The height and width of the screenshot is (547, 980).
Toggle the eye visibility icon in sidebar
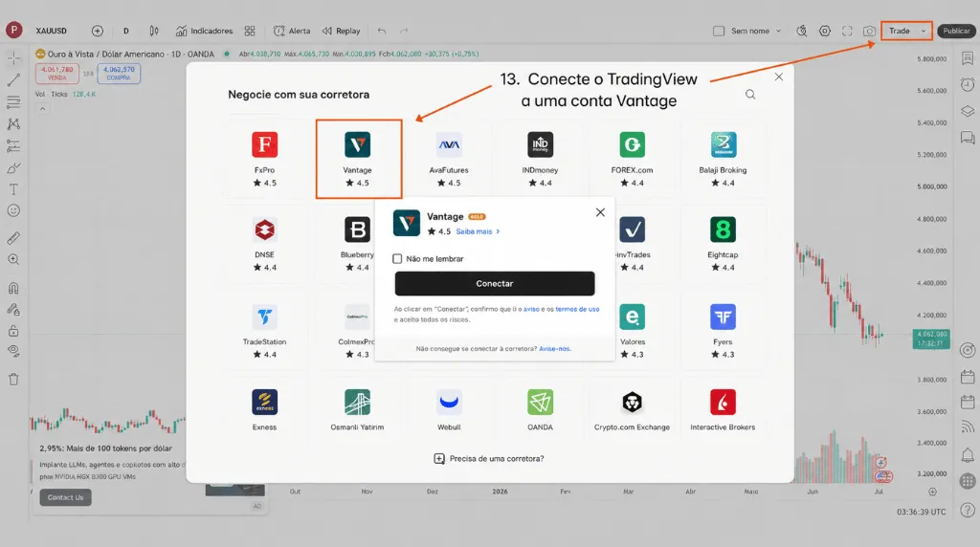13,351
